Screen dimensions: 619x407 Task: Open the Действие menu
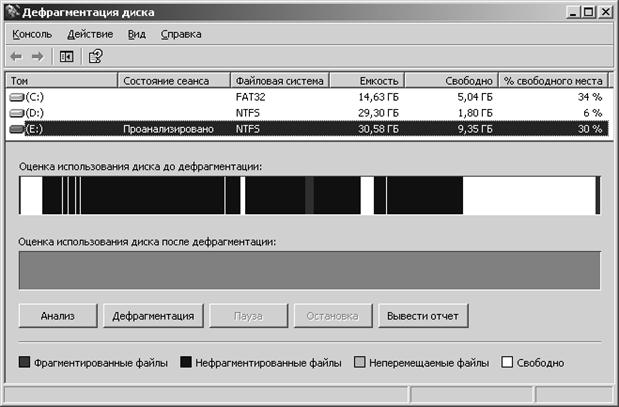90,34
